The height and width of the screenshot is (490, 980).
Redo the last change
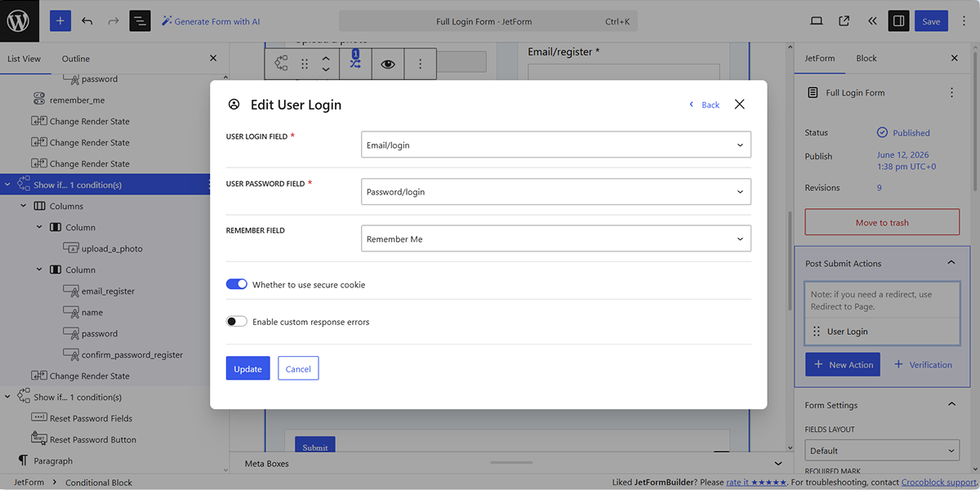[114, 21]
